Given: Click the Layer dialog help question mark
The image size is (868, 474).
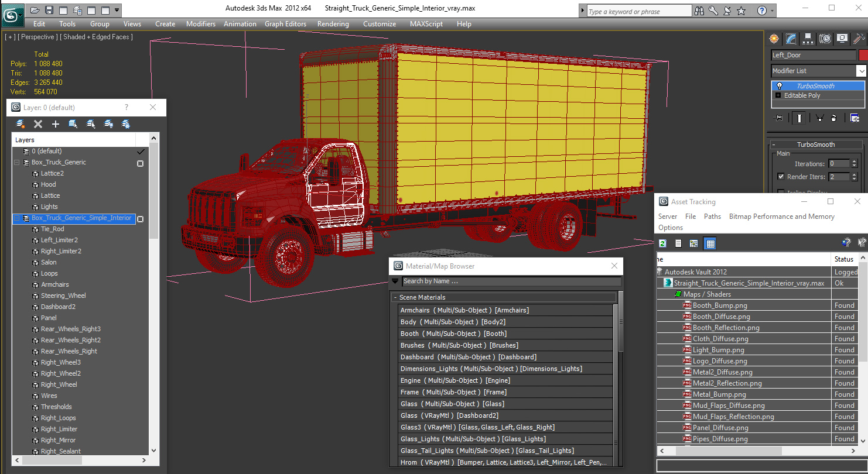Looking at the screenshot, I should [126, 108].
